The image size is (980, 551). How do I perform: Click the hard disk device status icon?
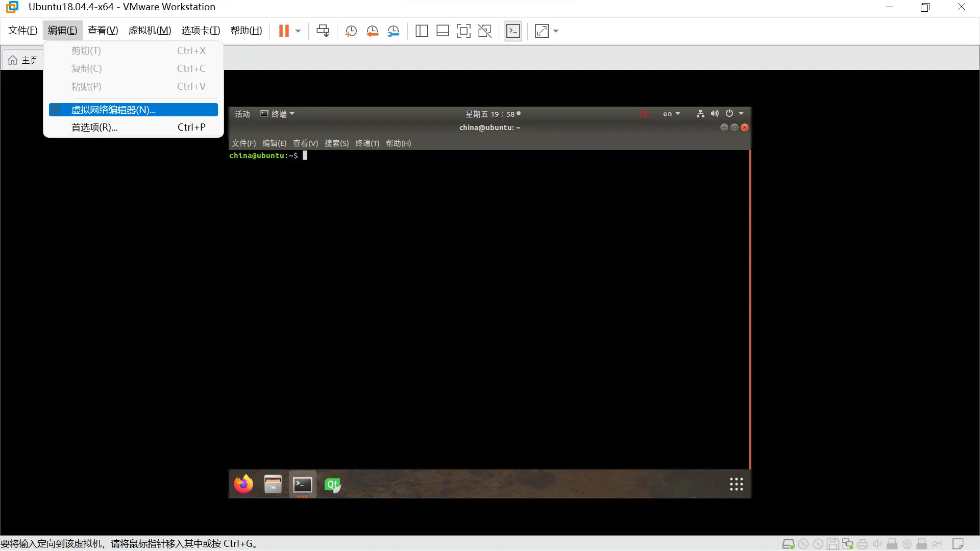788,544
